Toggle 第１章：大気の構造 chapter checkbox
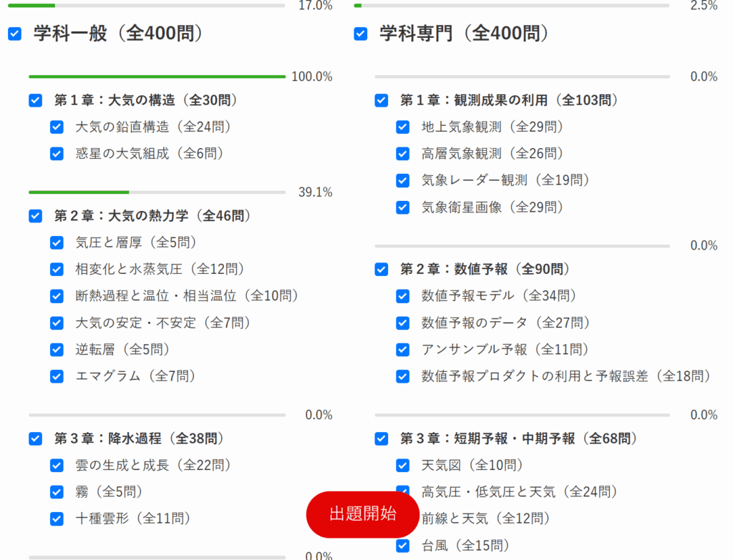Screen dimensions: 733x560 pyautogui.click(x=36, y=100)
